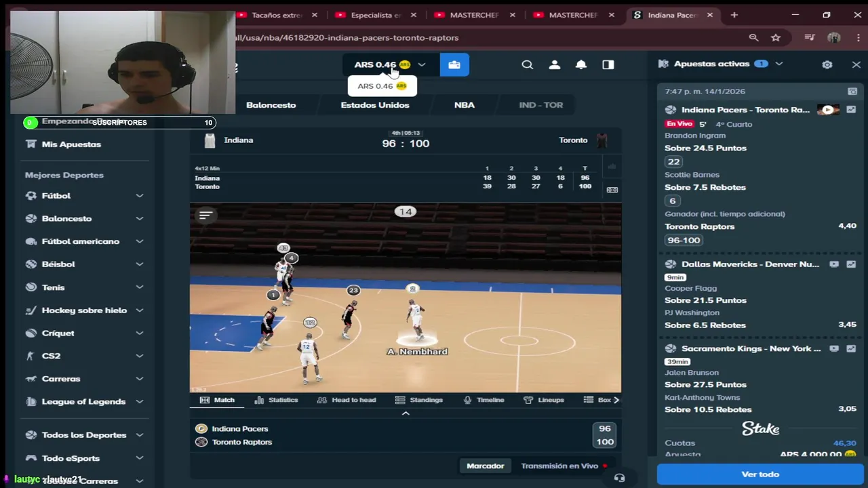Open the Lineups tab
868x488 pixels.
[x=544, y=400]
